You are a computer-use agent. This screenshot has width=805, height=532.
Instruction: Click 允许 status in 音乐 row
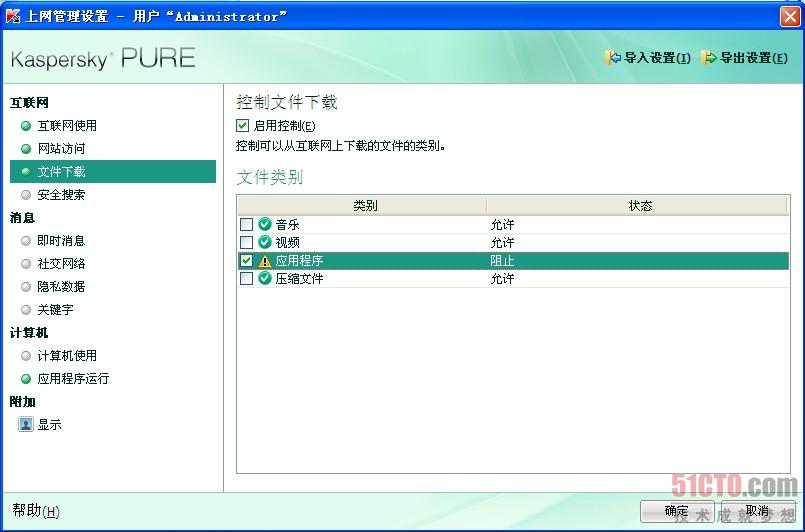[502, 224]
